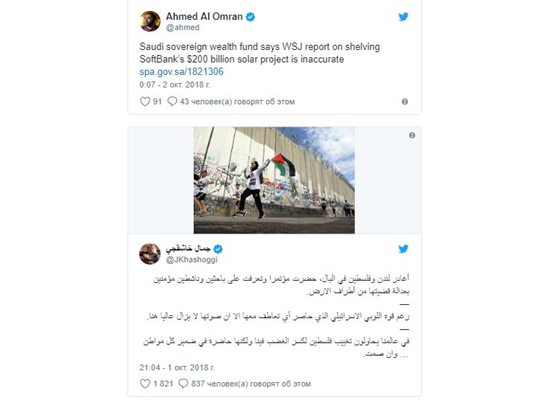Image resolution: width=550 pixels, height=400 pixels.
Task: Click the Twitter bird icon in Ahmed Al Omran tweet
Action: tap(403, 16)
